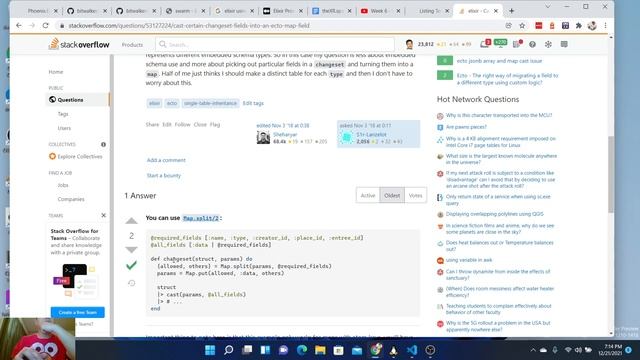Click the elixir tag

coord(154,103)
